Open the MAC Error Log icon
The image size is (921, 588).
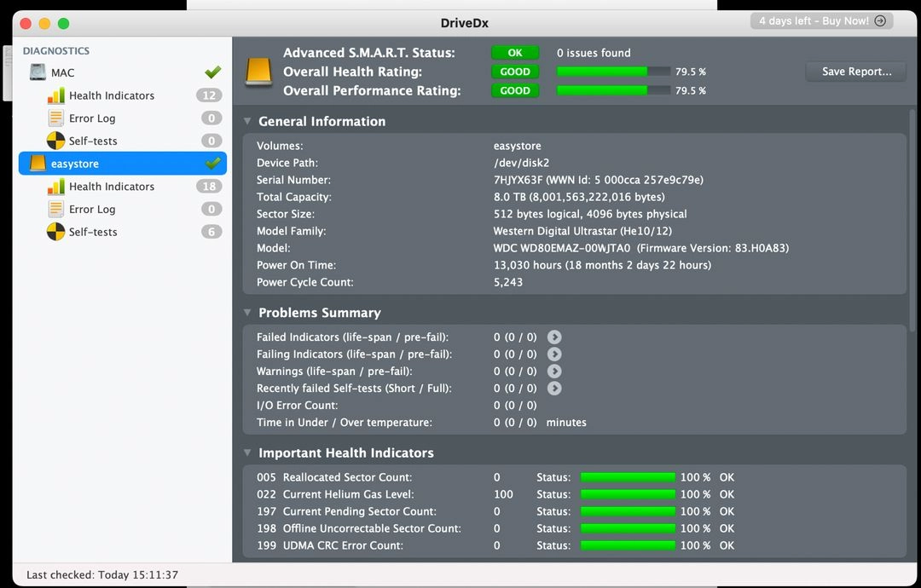(55, 118)
